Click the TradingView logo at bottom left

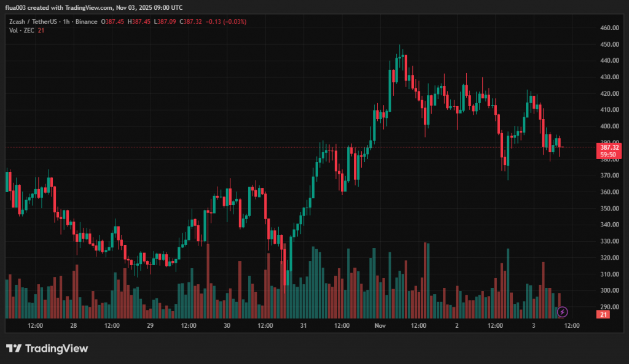[47, 349]
